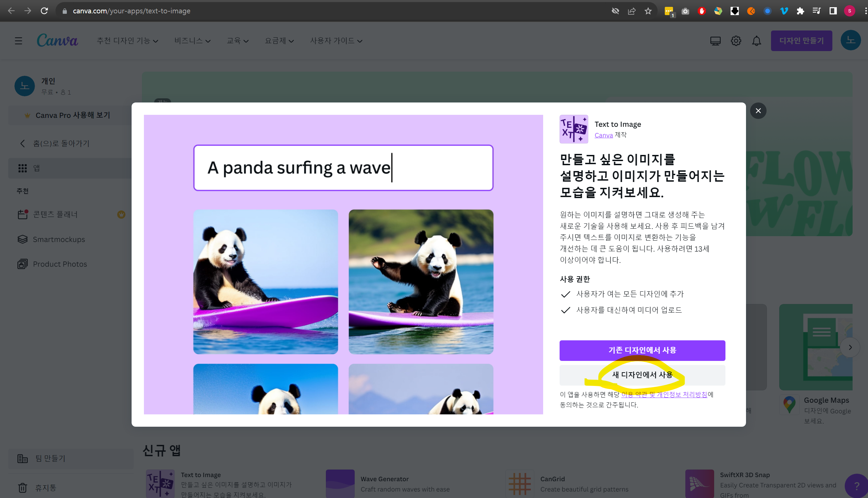Click the first panda surfing thumbnail

click(265, 281)
